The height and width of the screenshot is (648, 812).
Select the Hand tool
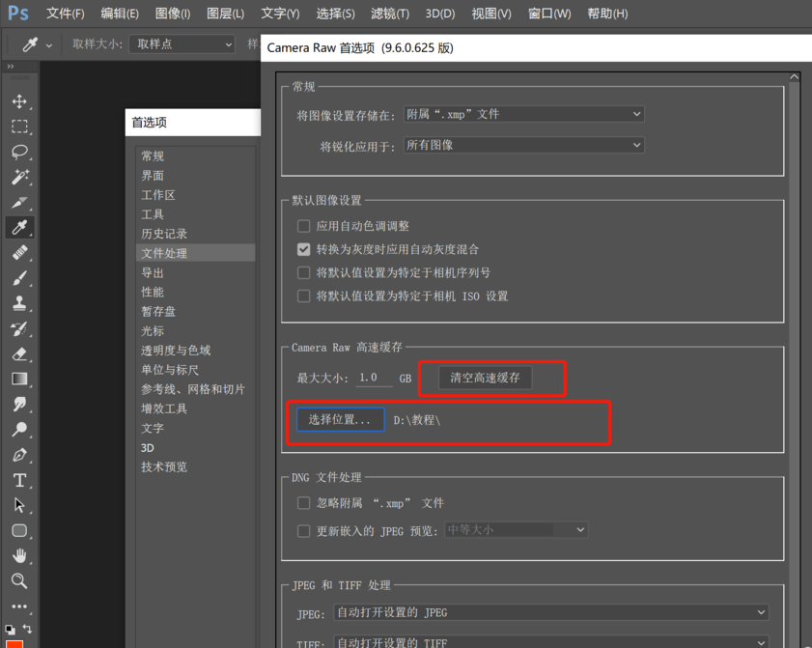pyautogui.click(x=19, y=555)
